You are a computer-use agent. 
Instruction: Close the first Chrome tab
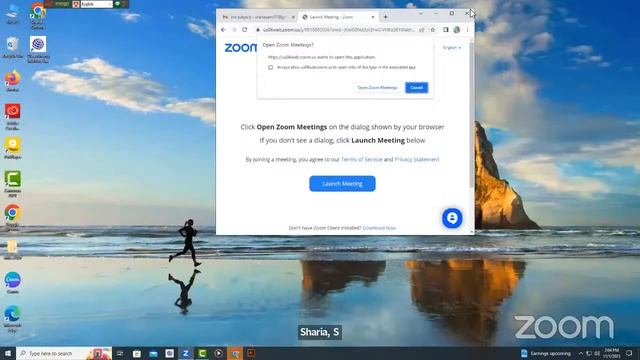click(293, 17)
